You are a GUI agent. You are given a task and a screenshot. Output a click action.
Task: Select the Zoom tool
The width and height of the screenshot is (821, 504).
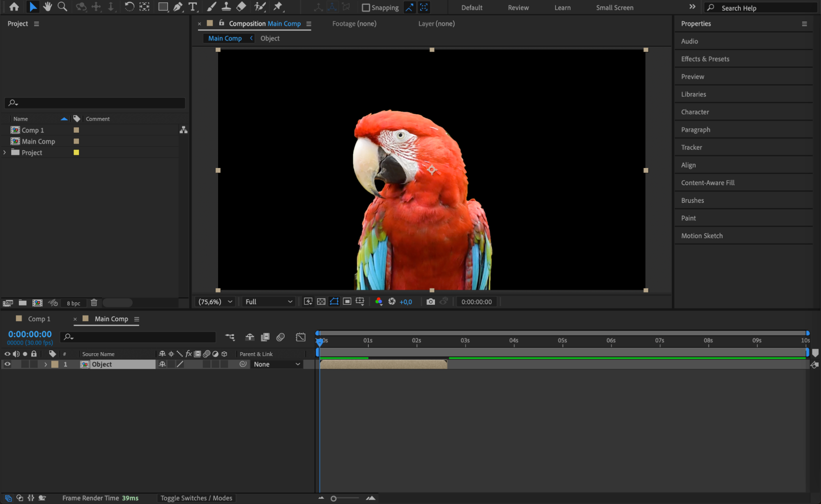[62, 7]
